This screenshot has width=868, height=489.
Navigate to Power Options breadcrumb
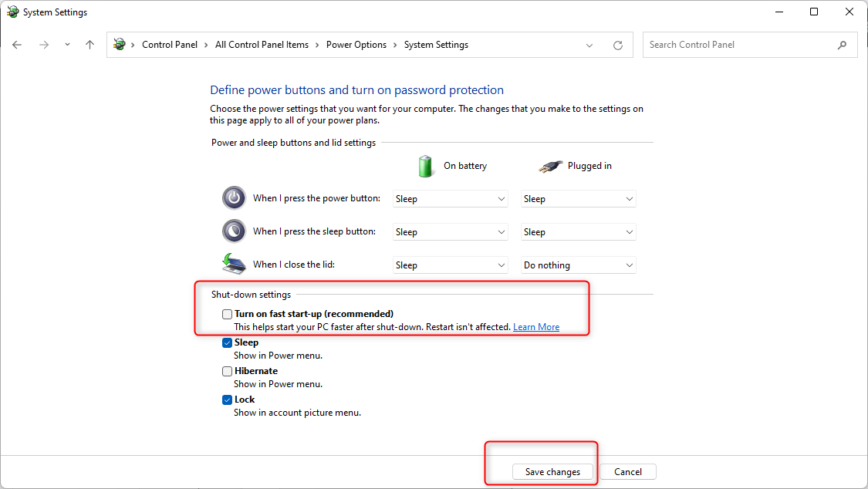(x=356, y=45)
